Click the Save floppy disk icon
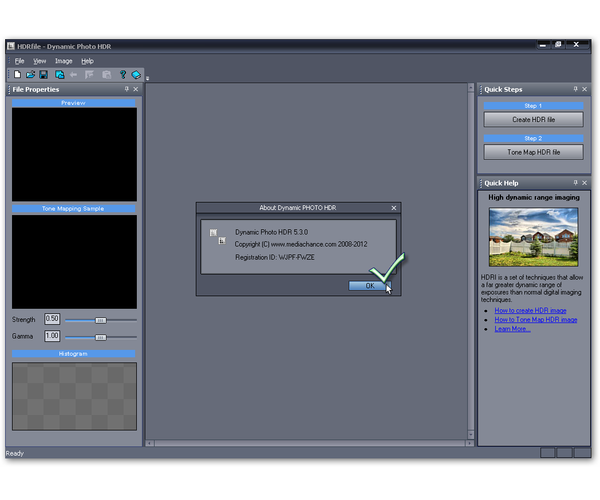The width and height of the screenshot is (600, 500). (44, 74)
